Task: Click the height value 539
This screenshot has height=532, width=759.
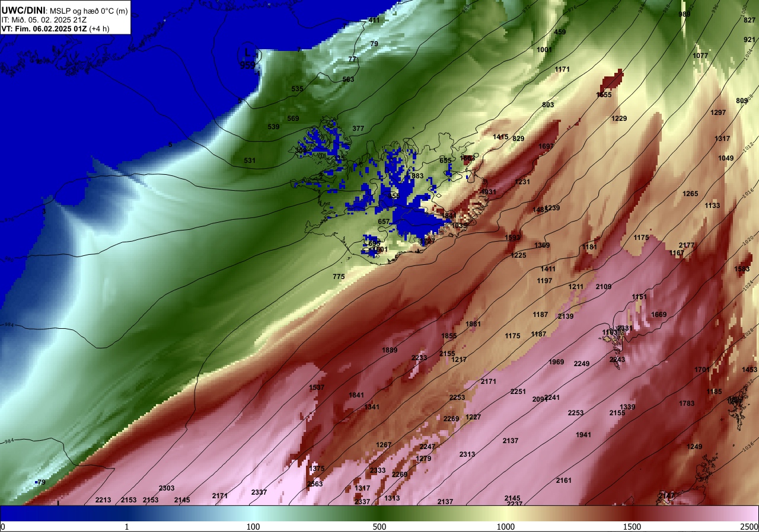Action: [273, 127]
